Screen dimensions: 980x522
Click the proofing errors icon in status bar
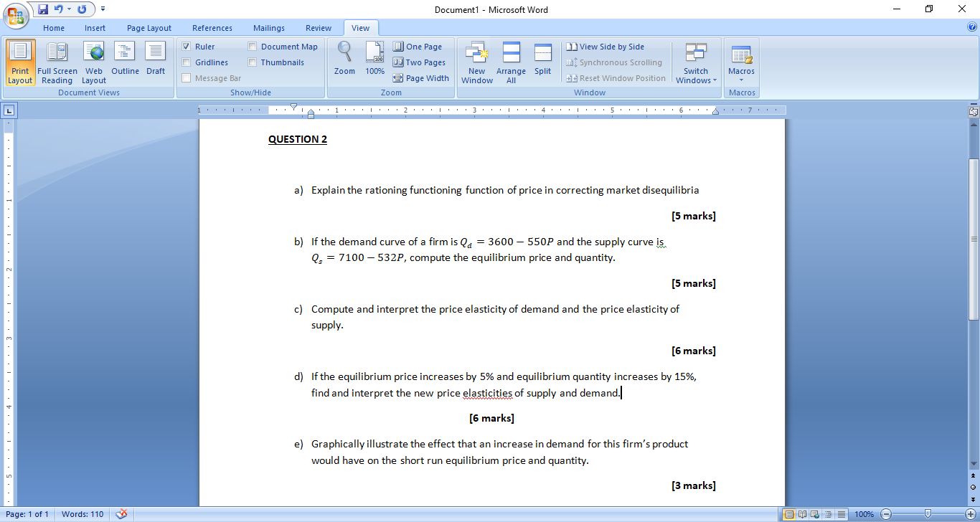(x=121, y=513)
